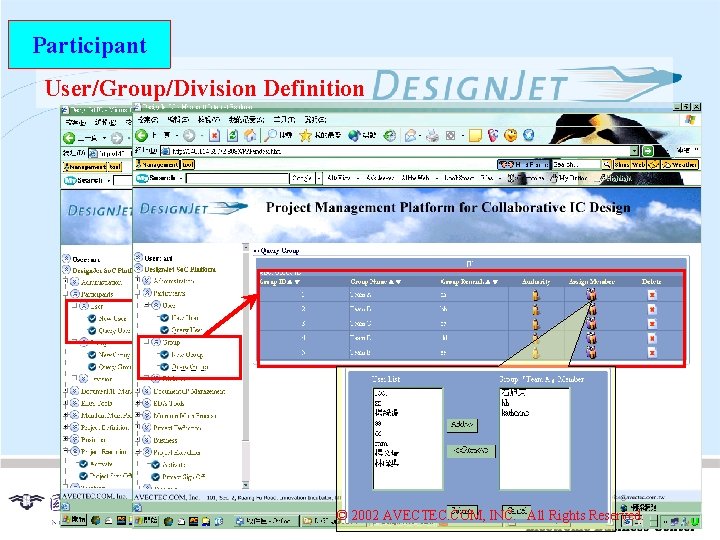Delete the group with ID 3

coord(652,324)
